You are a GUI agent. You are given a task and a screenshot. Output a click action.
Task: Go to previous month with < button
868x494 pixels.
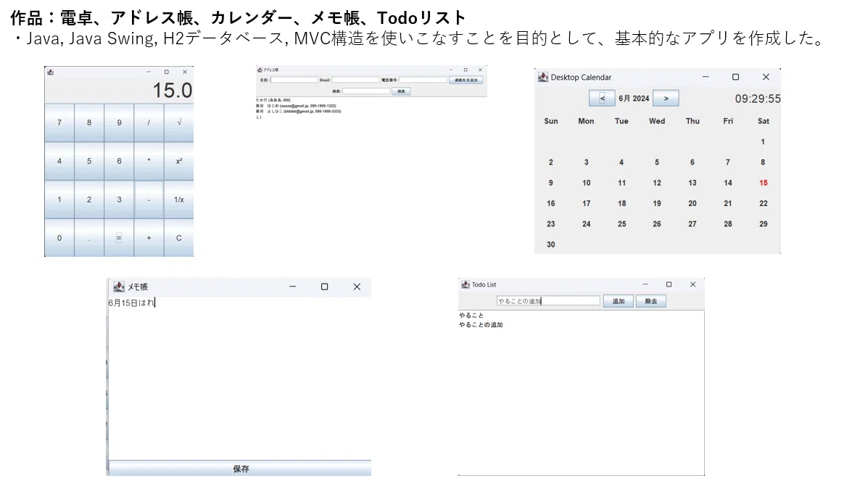tap(602, 98)
